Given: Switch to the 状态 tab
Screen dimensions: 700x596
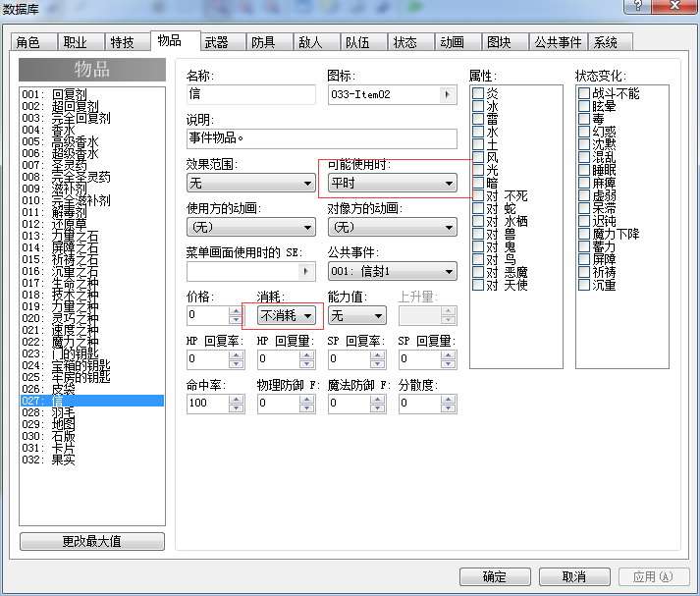Looking at the screenshot, I should click(x=410, y=42).
